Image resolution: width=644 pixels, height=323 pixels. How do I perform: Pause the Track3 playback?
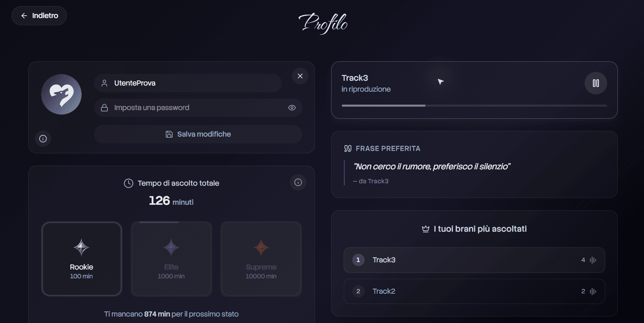pyautogui.click(x=596, y=83)
